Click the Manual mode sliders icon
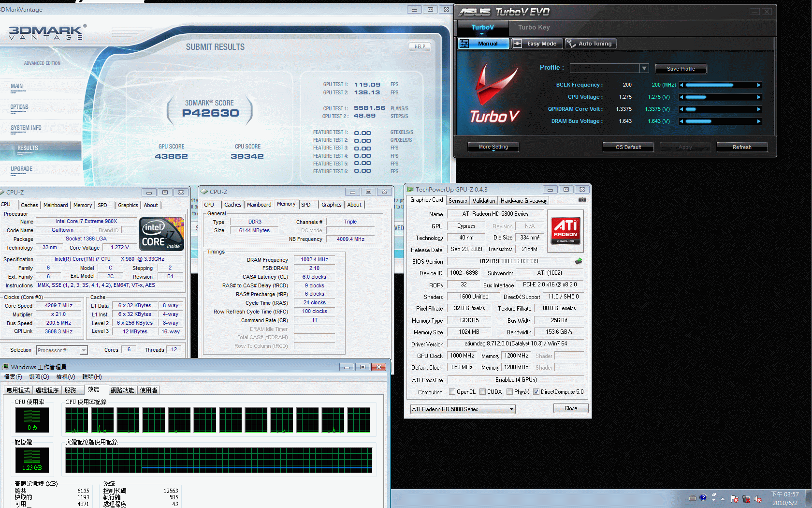This screenshot has width=812, height=508. [x=464, y=44]
